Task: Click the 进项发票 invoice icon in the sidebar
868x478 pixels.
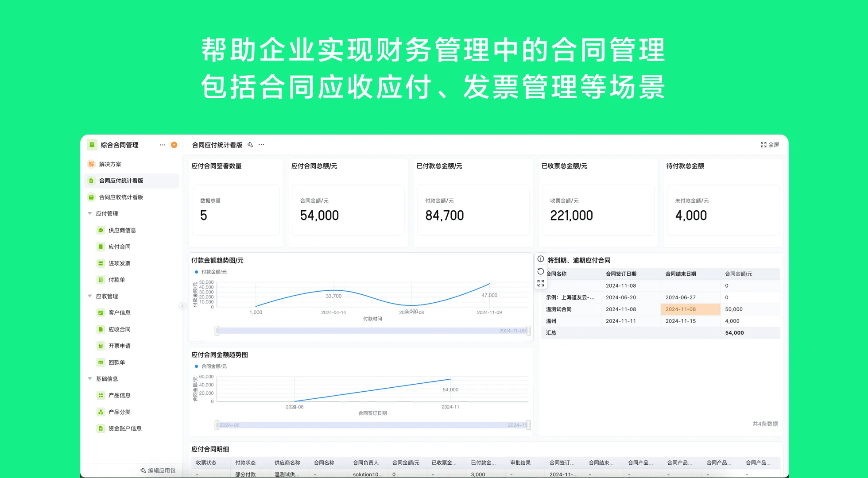Action: pos(101,263)
